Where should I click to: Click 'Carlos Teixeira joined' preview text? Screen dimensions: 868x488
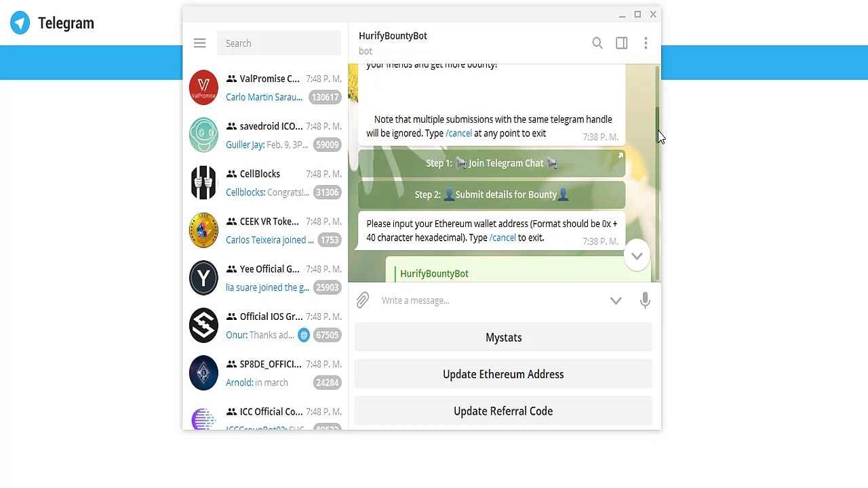point(270,240)
